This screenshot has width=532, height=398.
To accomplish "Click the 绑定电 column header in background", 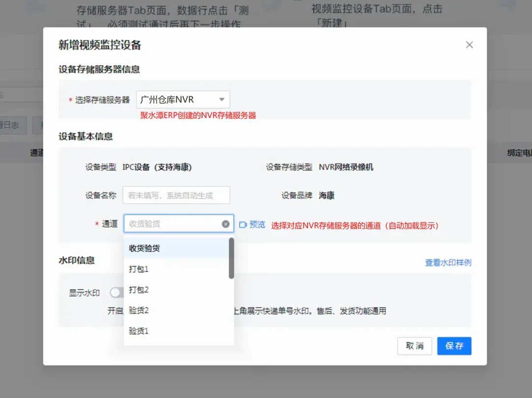I will point(519,153).
